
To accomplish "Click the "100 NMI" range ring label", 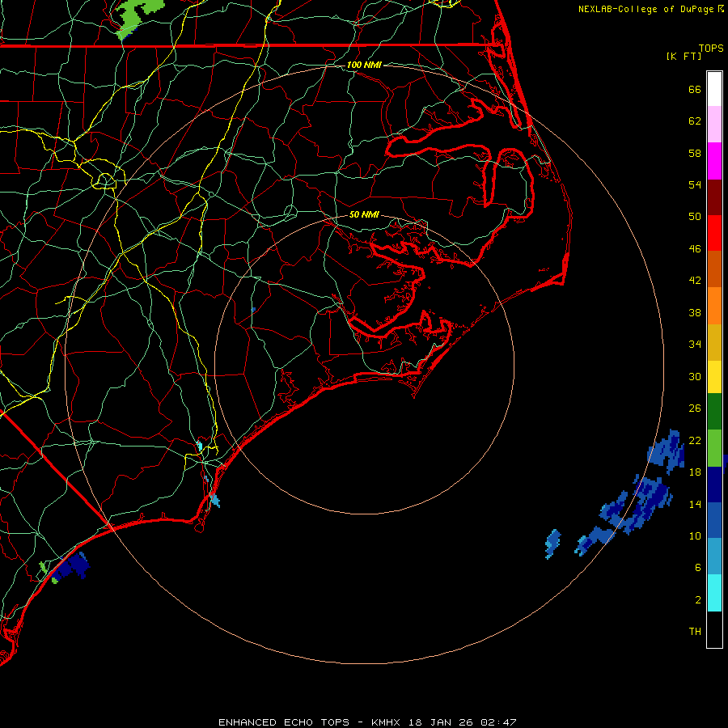I will pos(364,65).
